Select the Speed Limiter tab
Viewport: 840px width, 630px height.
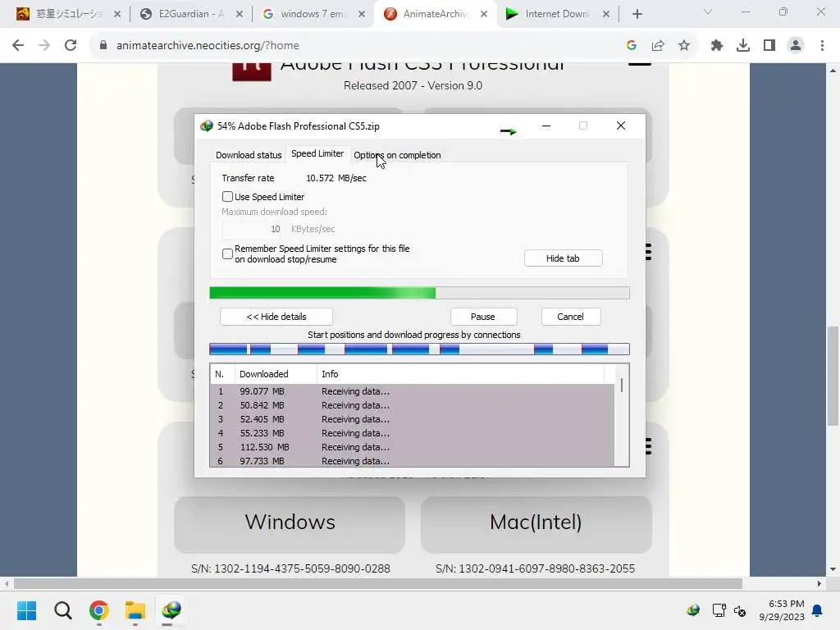pos(317,153)
